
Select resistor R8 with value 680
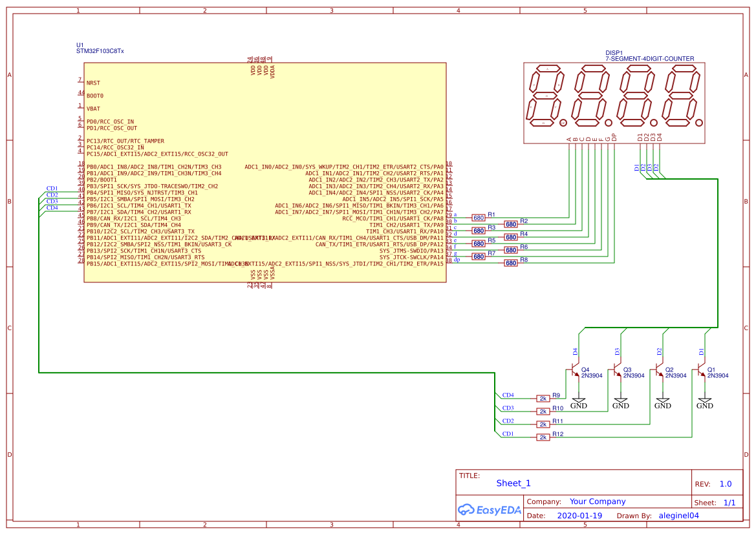(x=511, y=263)
